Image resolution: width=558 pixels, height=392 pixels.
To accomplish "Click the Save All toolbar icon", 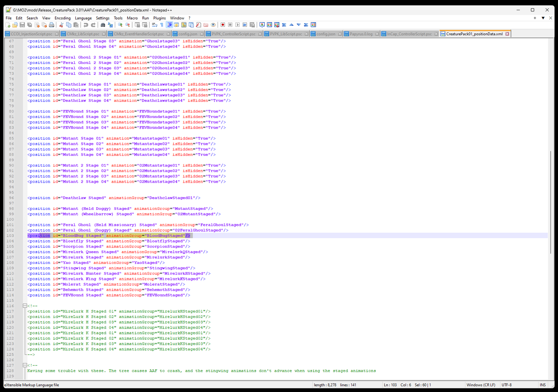I will pos(30,25).
